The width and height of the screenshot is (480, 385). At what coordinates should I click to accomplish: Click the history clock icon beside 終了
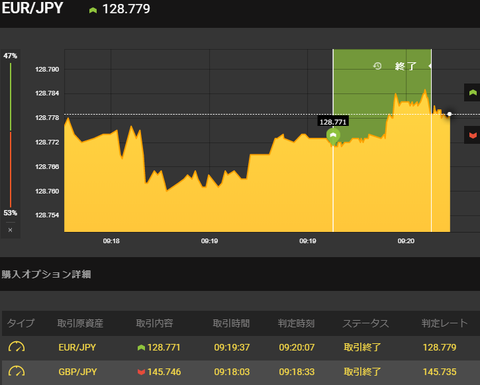377,66
